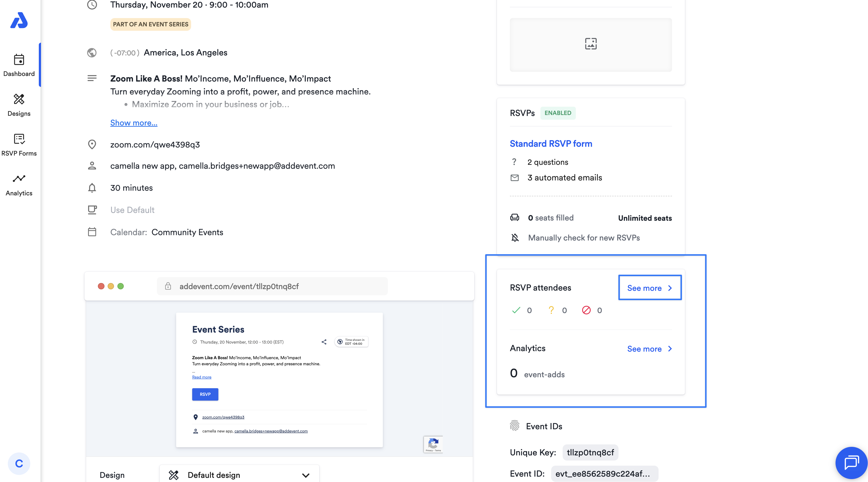Image resolution: width=868 pixels, height=482 pixels.
Task: Open the Standard RSVP form link
Action: [x=551, y=144]
